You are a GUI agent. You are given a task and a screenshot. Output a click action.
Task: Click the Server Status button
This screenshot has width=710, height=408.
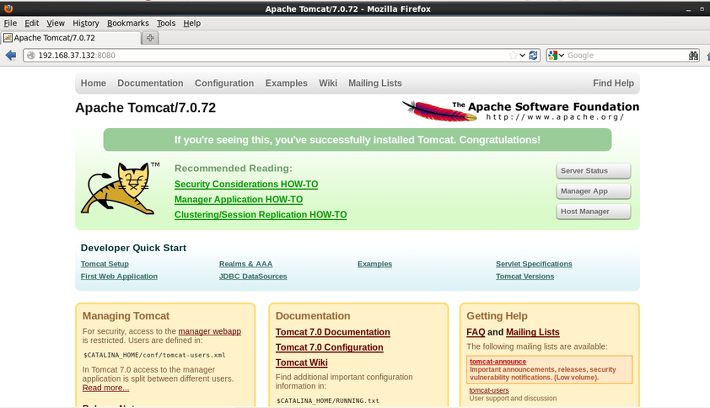[593, 171]
